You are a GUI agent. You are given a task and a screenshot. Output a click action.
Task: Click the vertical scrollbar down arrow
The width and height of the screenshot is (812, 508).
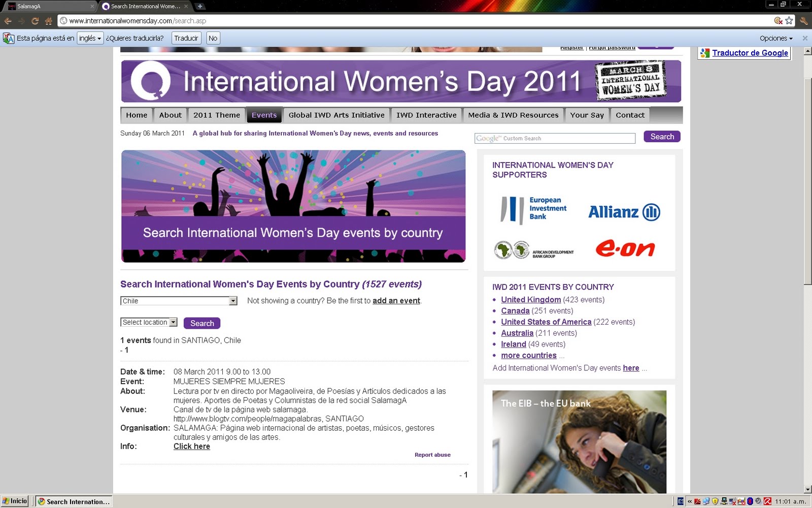(x=808, y=489)
